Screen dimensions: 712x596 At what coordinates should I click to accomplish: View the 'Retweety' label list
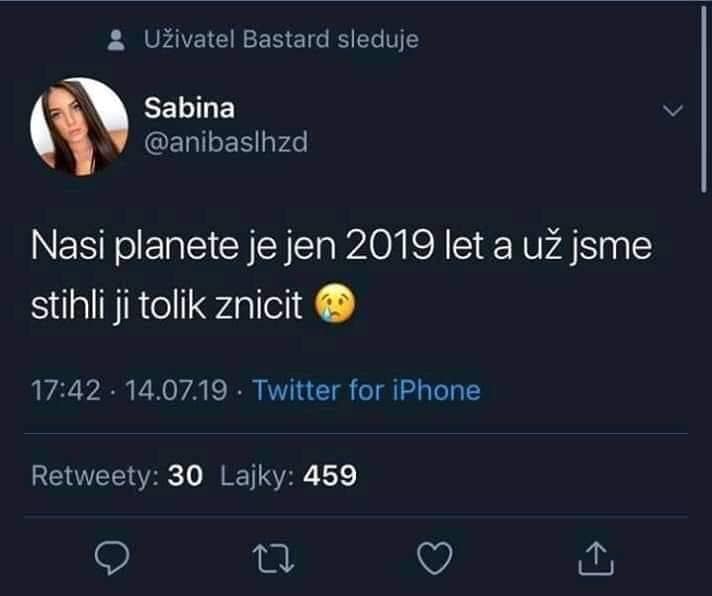[x=95, y=476]
